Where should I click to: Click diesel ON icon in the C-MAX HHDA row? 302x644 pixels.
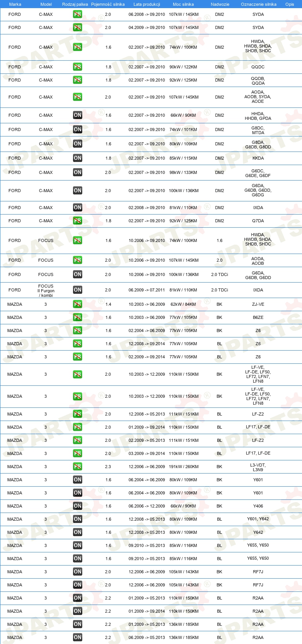[78, 115]
